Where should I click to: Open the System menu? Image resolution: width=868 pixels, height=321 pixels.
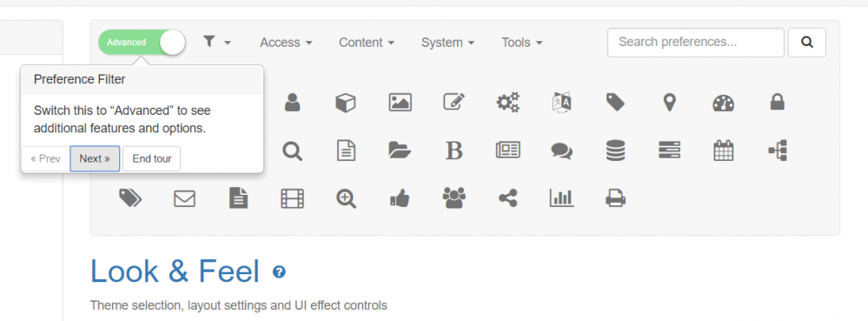click(x=447, y=43)
